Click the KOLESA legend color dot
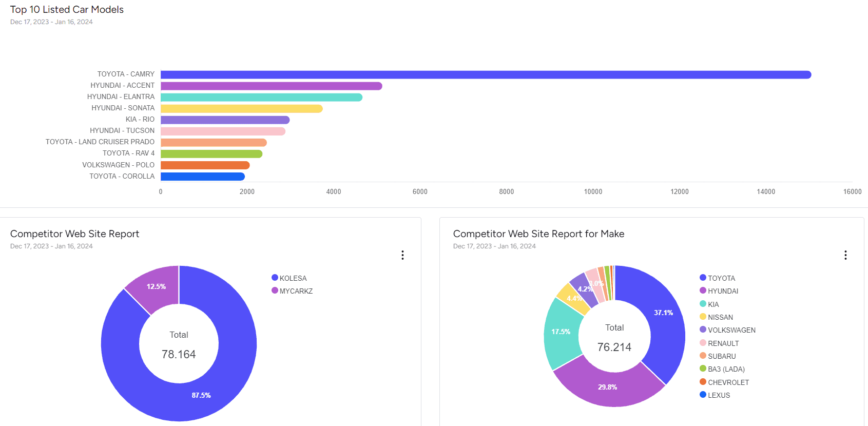 [275, 278]
